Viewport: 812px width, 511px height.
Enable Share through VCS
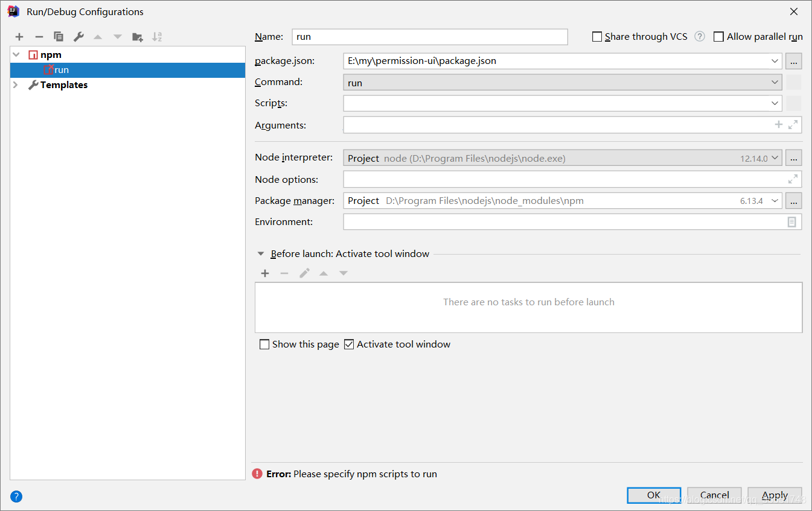coord(597,37)
